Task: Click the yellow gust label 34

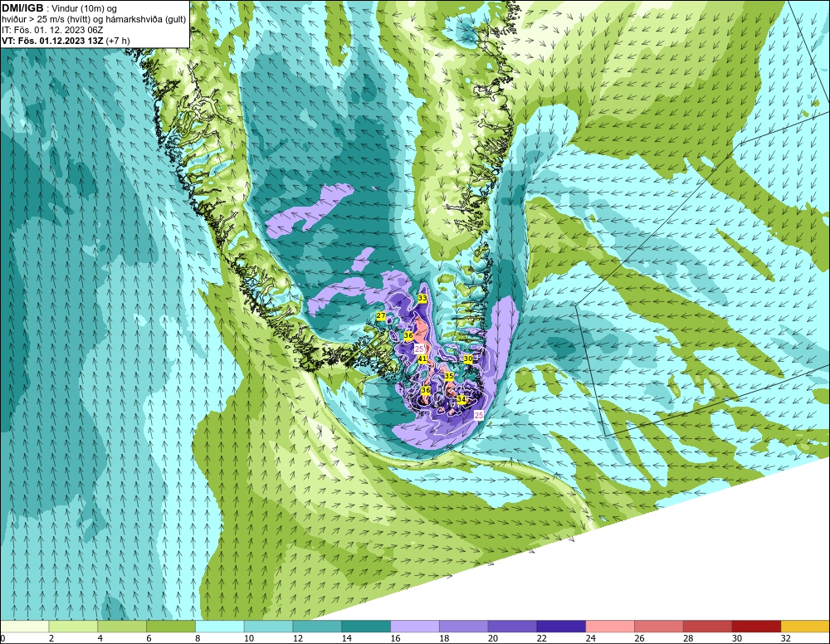Action: point(461,399)
